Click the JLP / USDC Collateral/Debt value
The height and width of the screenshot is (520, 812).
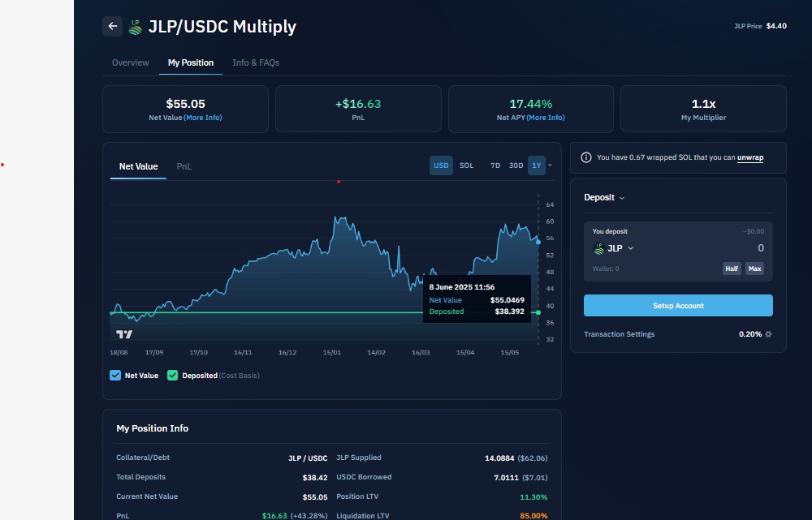coord(308,458)
